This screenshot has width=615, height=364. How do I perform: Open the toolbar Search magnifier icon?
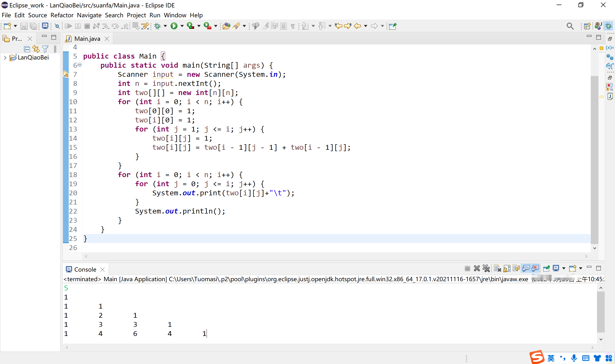click(570, 26)
